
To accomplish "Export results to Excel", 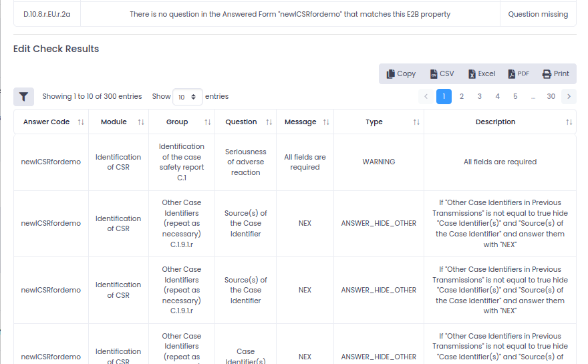I will 481,74.
